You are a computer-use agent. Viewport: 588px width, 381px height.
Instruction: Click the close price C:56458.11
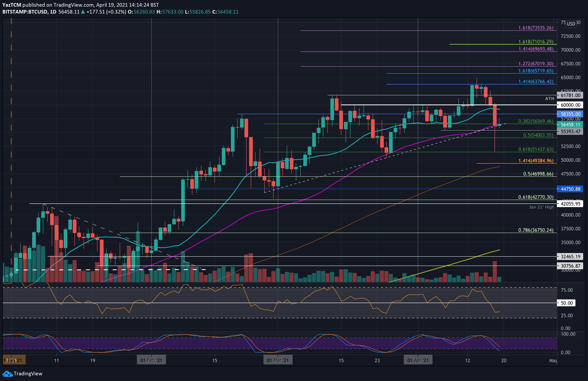pos(225,12)
